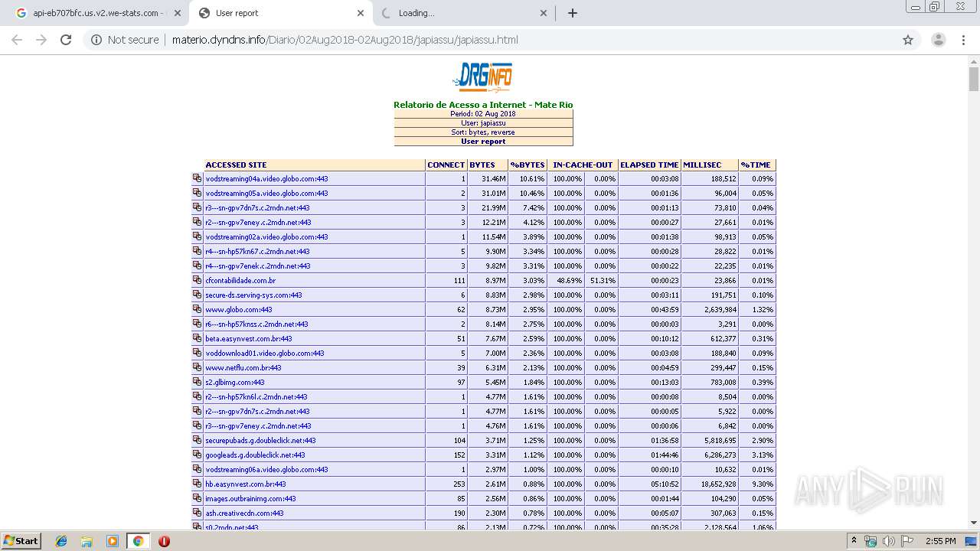Image resolution: width=980 pixels, height=551 pixels.
Task: Click the detail icon beside s2.glbimg.com:443
Action: coord(197,382)
